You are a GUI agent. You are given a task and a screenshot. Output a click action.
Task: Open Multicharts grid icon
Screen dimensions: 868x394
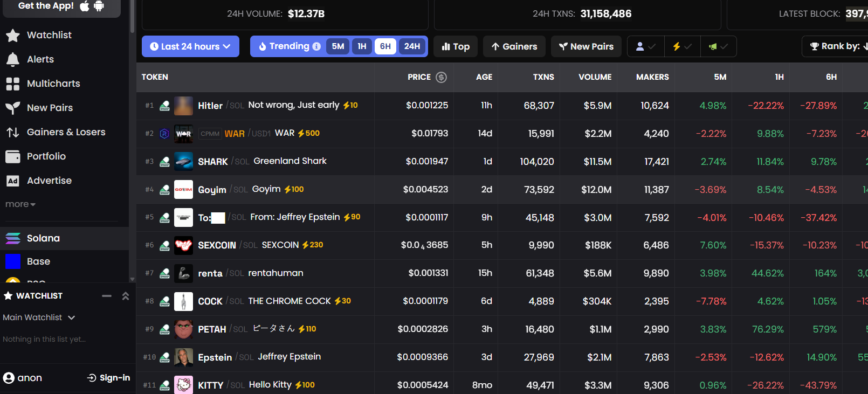(x=13, y=84)
